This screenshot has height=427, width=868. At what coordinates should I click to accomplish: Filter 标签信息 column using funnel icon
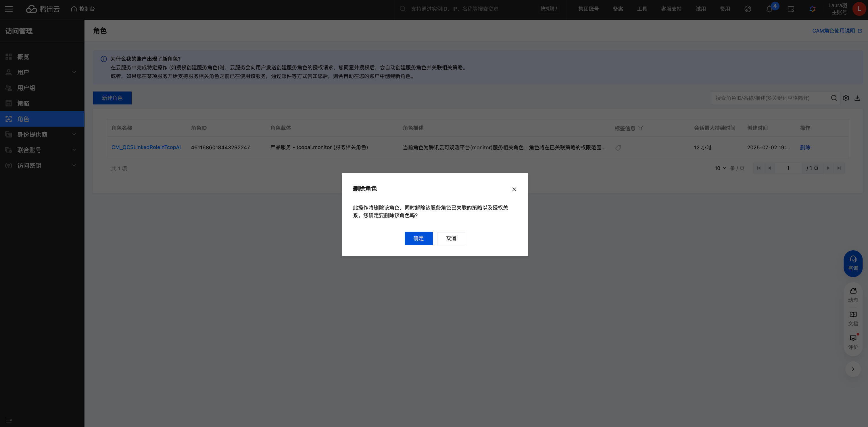(x=641, y=128)
